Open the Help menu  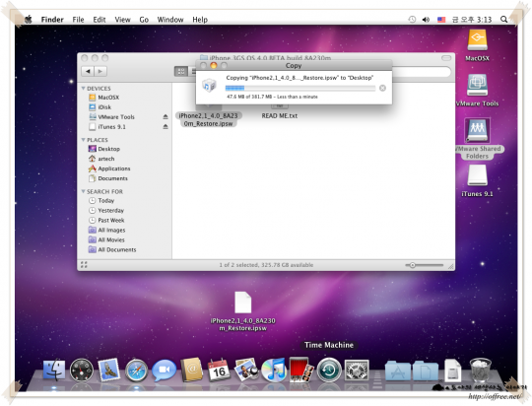click(200, 20)
